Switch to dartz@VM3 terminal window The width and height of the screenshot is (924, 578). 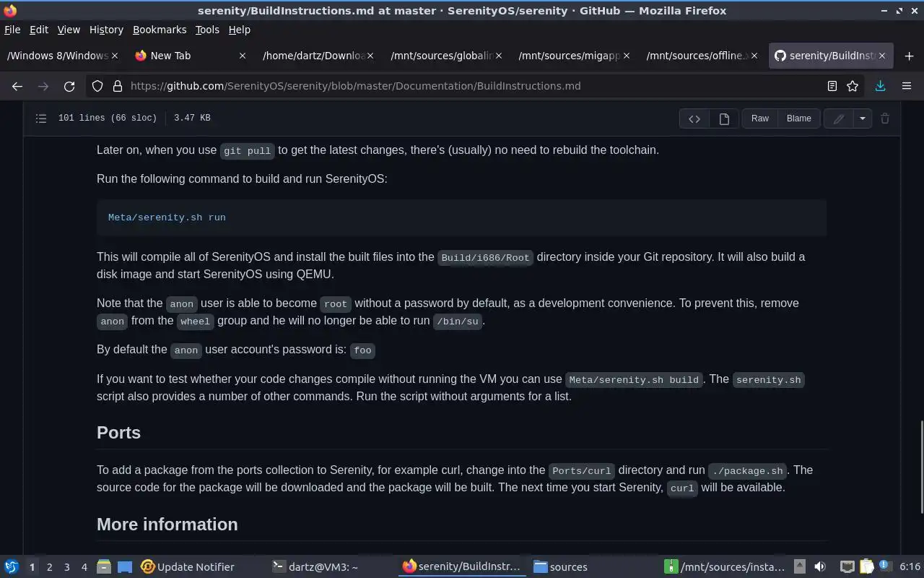pos(315,567)
